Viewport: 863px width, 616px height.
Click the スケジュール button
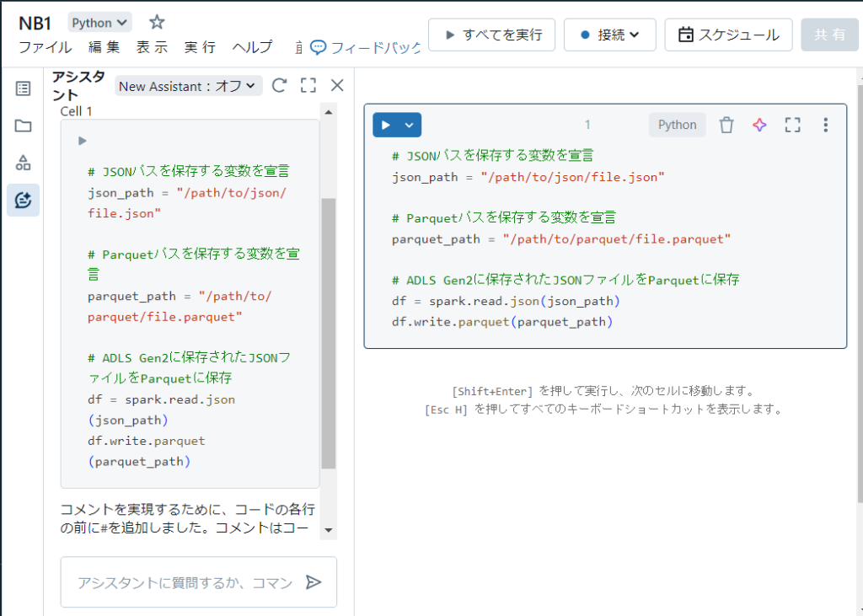(x=728, y=35)
